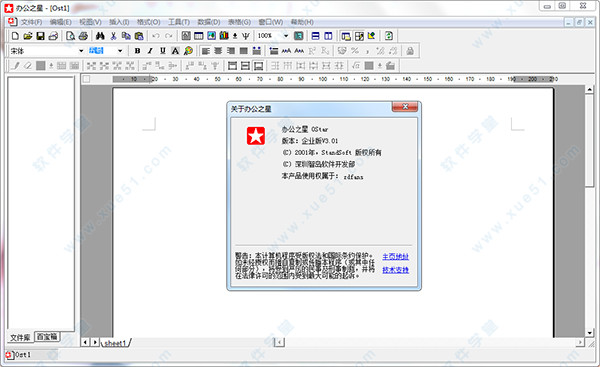600x367 pixels.
Task: Click the Paste clipboard icon
Action: 139,36
